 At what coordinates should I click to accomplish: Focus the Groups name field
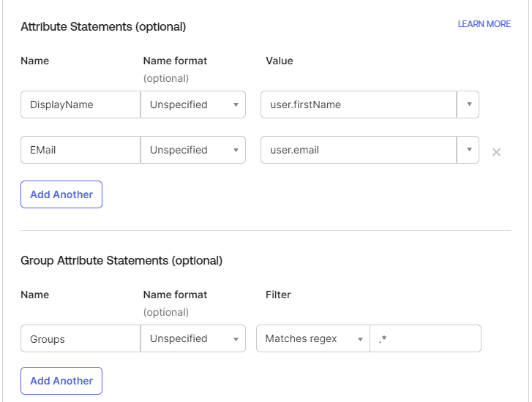tap(80, 338)
